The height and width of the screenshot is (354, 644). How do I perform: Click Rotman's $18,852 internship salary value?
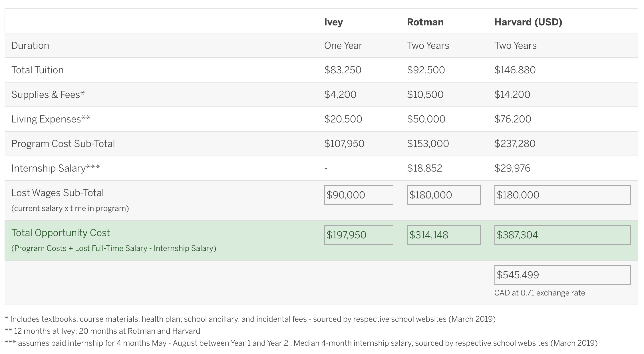pos(424,168)
